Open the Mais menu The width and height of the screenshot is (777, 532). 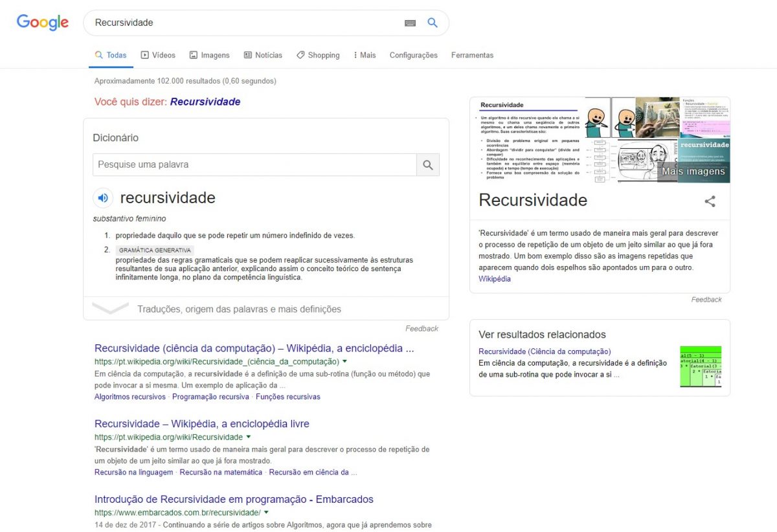pyautogui.click(x=365, y=56)
